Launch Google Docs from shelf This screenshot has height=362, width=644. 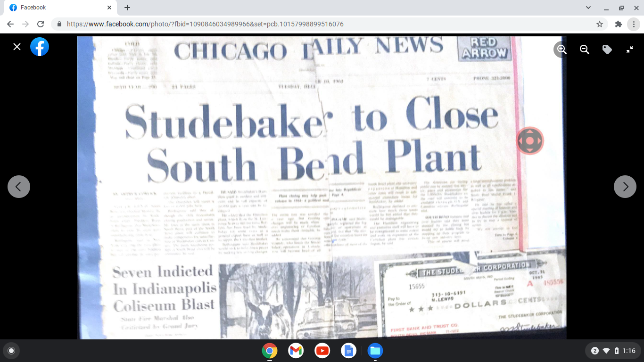pos(349,351)
